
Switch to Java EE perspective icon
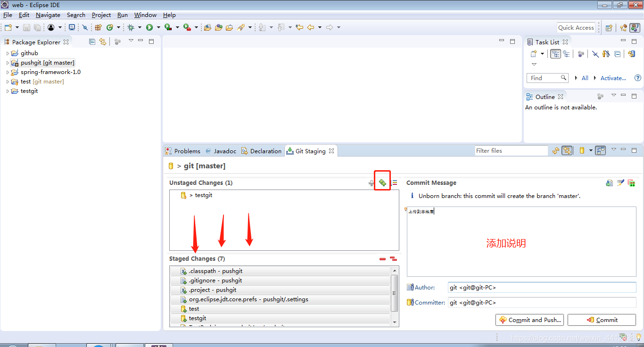pos(624,28)
